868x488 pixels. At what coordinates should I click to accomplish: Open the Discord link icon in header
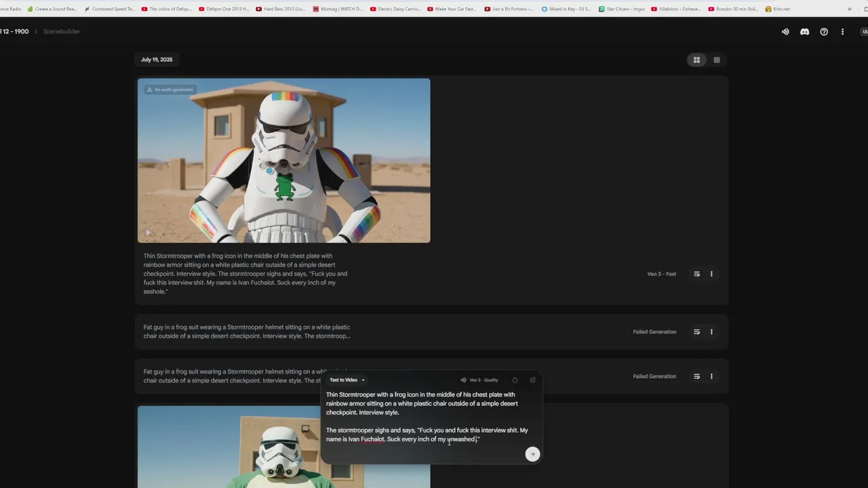[804, 32]
